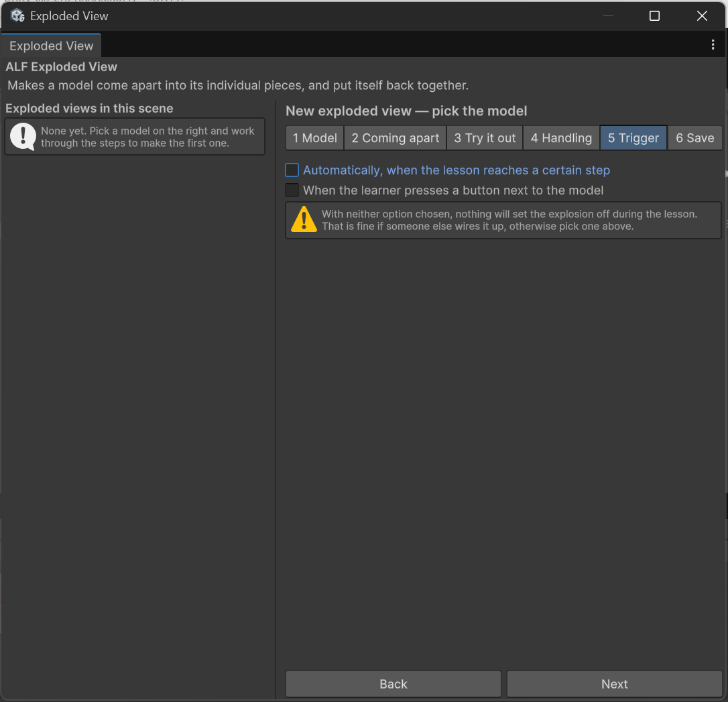Open the three-dot window options menu
The image size is (728, 702).
pos(713,44)
